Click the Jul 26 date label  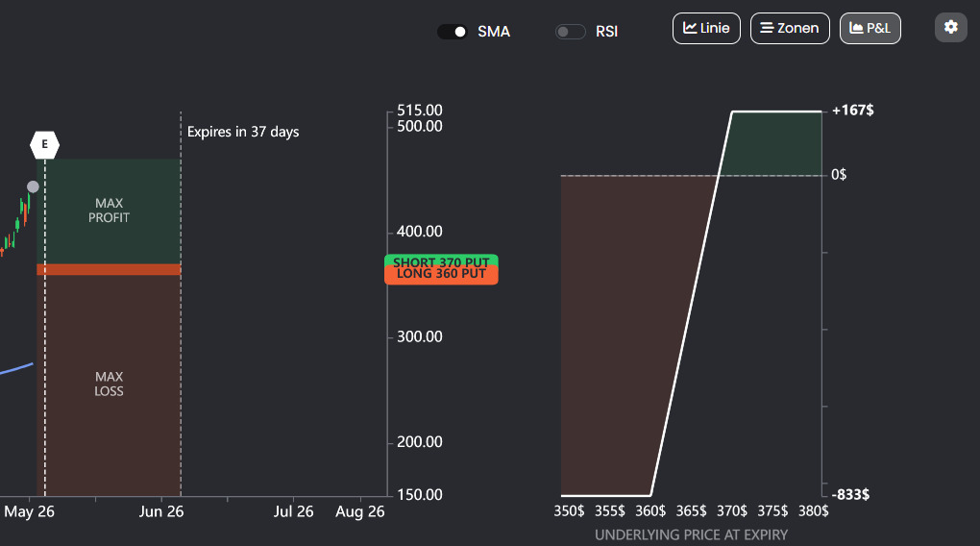click(x=293, y=511)
